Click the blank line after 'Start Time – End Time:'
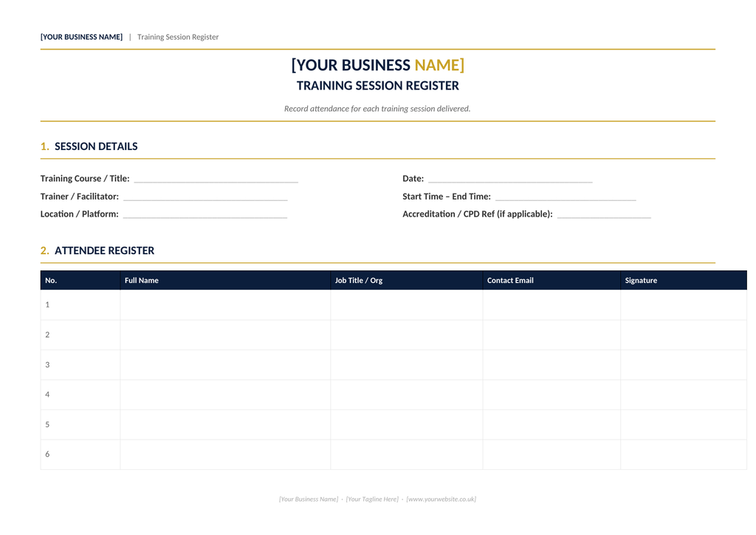This screenshot has height=535, width=756. pos(566,198)
